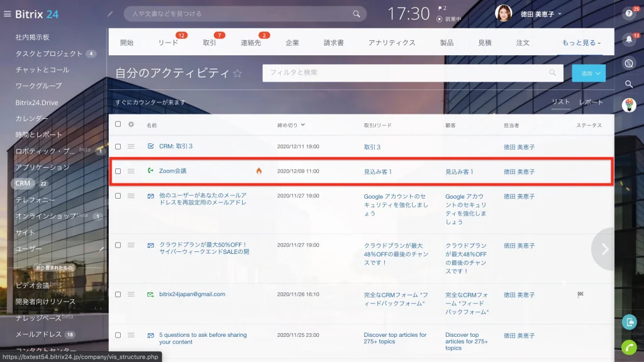Open row menu for Zoom会議 activity
This screenshot has width=644, height=362.
point(131,171)
